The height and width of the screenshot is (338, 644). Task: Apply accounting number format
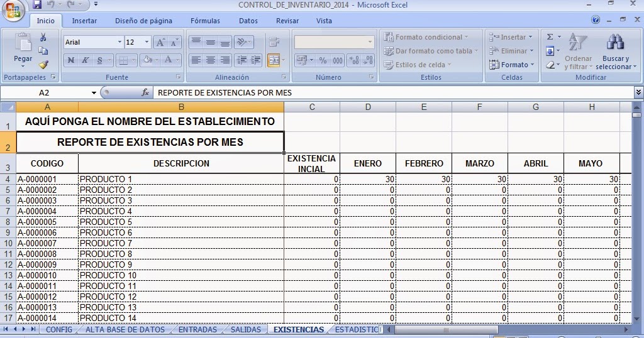[302, 60]
